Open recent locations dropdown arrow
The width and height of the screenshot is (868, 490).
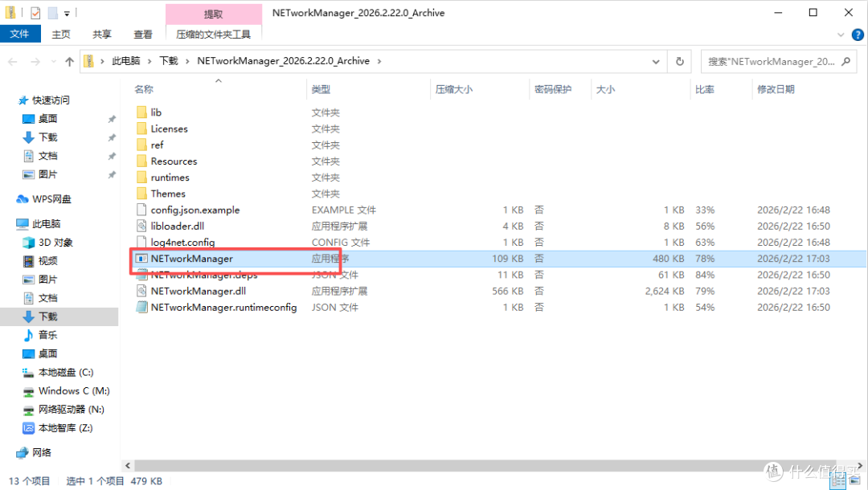pos(53,61)
